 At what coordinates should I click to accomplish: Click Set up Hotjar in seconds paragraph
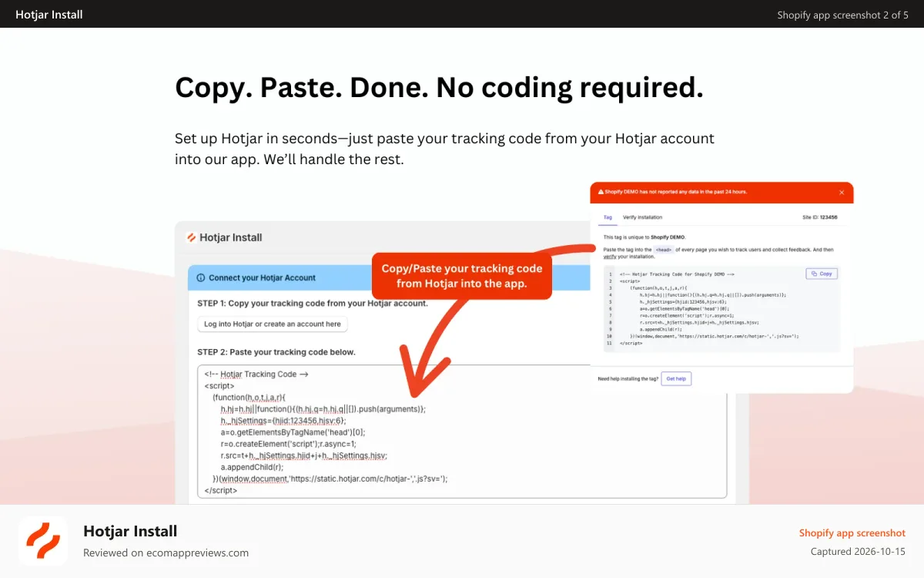444,150
